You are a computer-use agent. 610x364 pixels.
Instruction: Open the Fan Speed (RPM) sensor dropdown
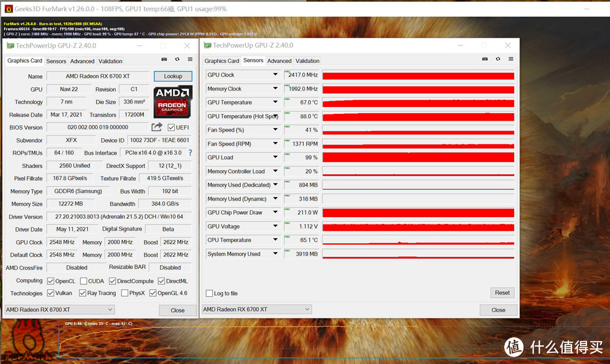click(275, 144)
